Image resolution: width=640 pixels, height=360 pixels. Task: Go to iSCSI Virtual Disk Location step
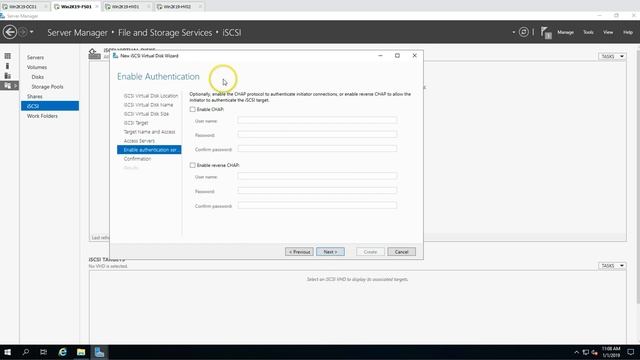tap(151, 96)
